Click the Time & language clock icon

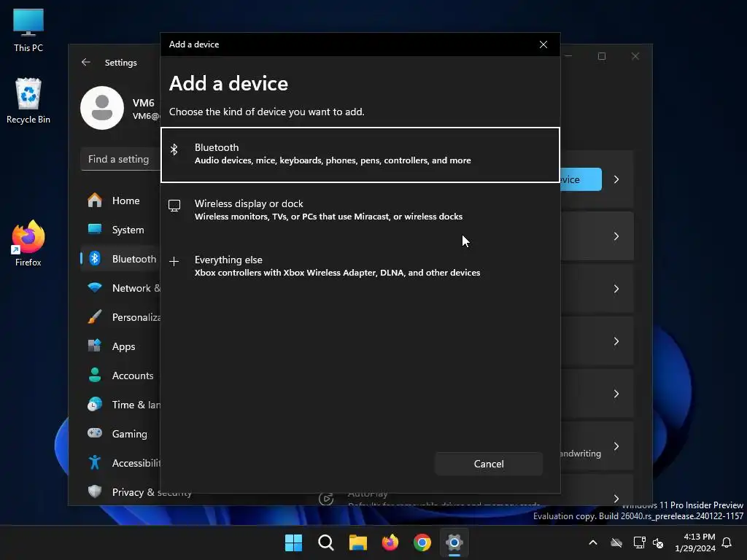[x=95, y=404]
